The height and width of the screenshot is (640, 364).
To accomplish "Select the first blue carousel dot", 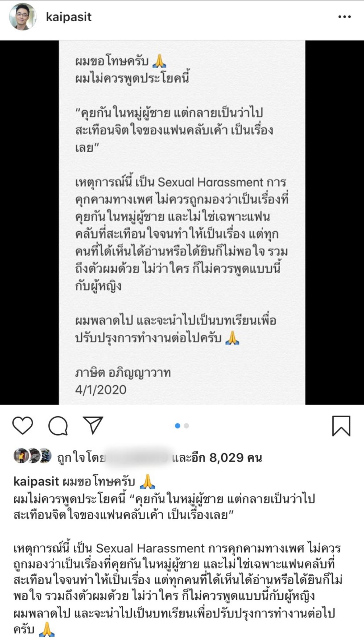I will [x=178, y=426].
